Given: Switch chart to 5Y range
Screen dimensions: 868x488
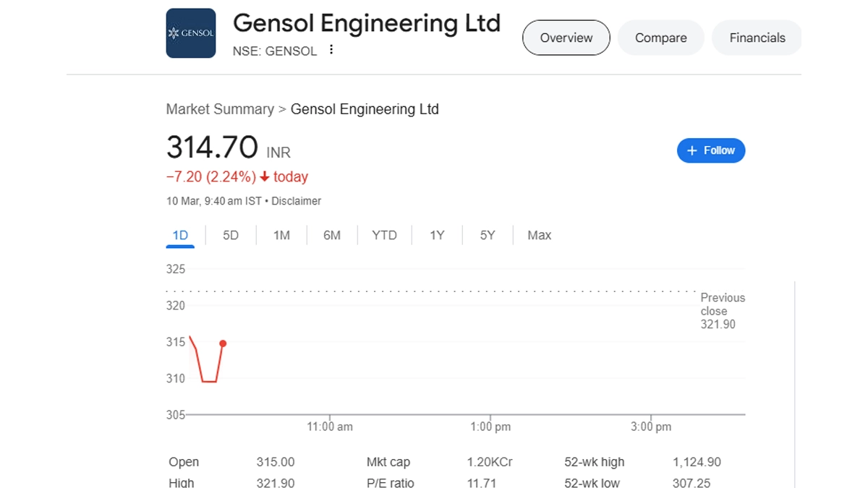Looking at the screenshot, I should 488,235.
